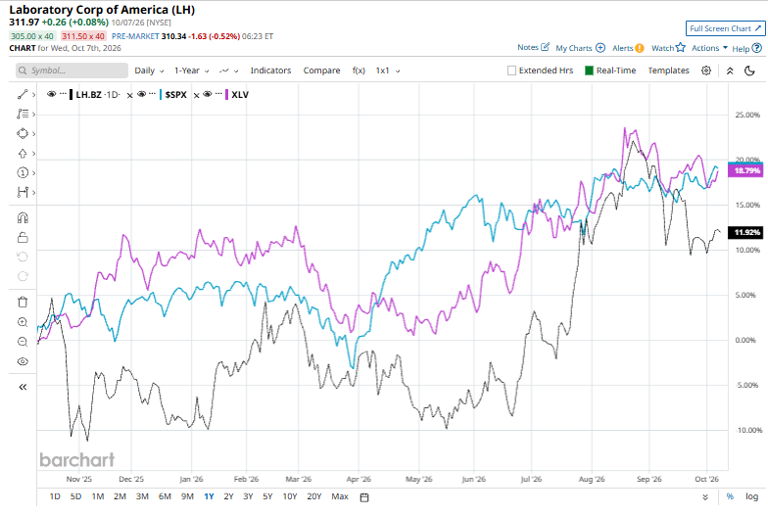Screen dimensions: 768x516
Task: Select the 5Y time range
Action: coord(267,496)
